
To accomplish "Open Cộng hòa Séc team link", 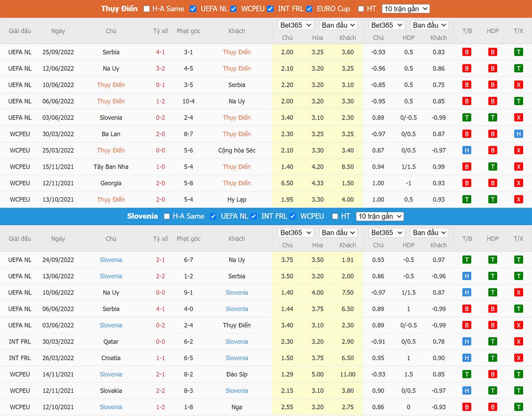I will [236, 150].
